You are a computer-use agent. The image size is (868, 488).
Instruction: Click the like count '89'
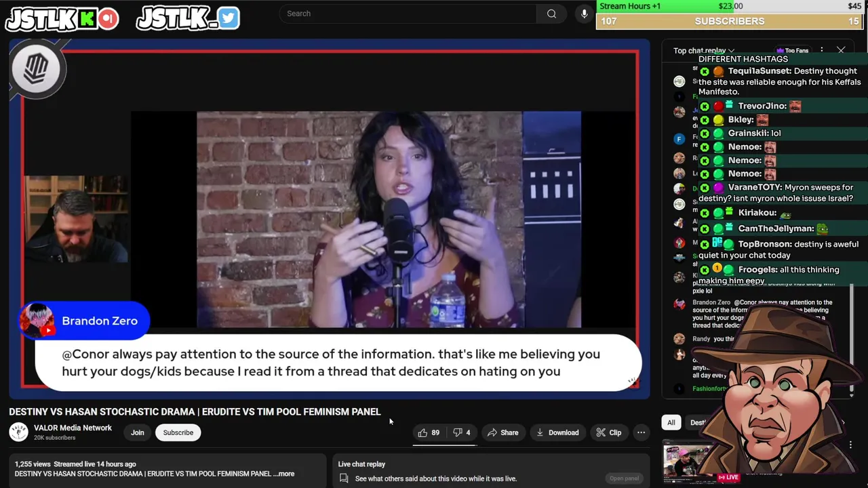(x=435, y=432)
